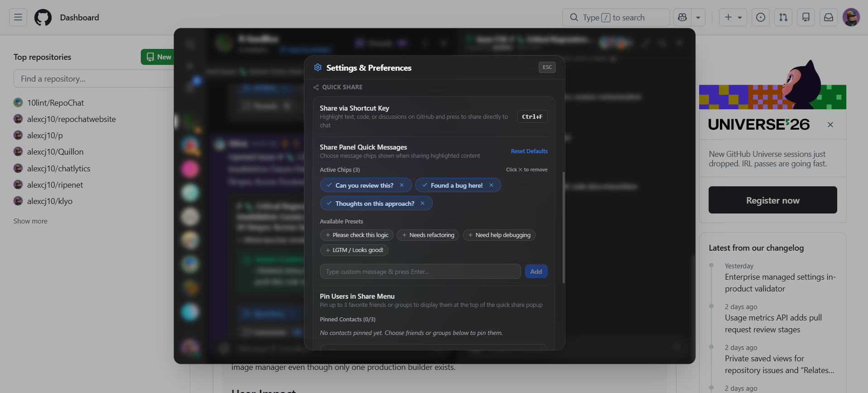
Task: Close settings with the ESC button
Action: (547, 67)
